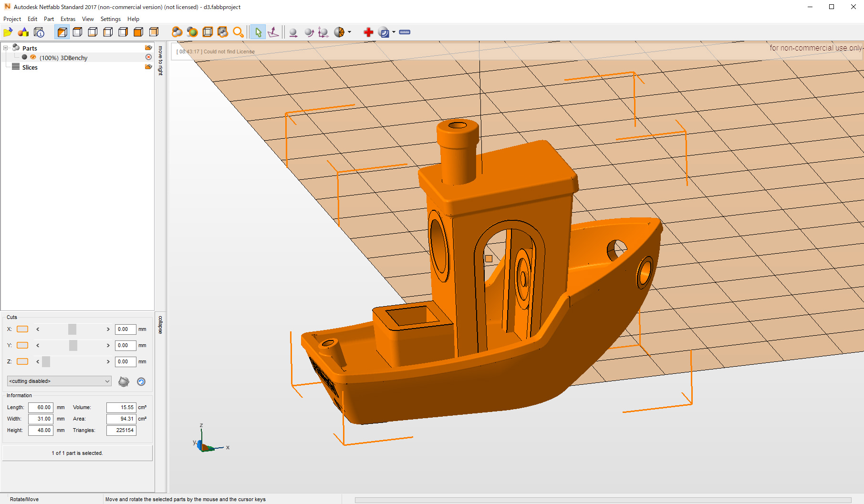864x504 pixels.
Task: Add a part using the shapes icon
Action: pyautogui.click(x=23, y=32)
